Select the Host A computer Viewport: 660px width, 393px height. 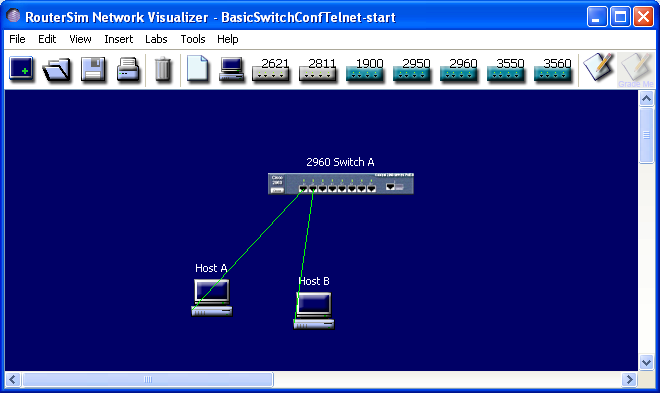click(212, 297)
